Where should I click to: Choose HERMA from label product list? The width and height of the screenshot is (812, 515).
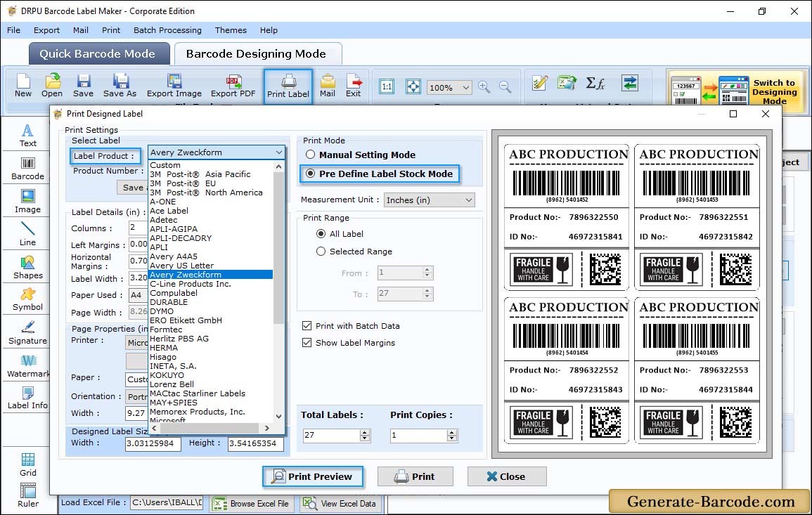pyautogui.click(x=164, y=348)
